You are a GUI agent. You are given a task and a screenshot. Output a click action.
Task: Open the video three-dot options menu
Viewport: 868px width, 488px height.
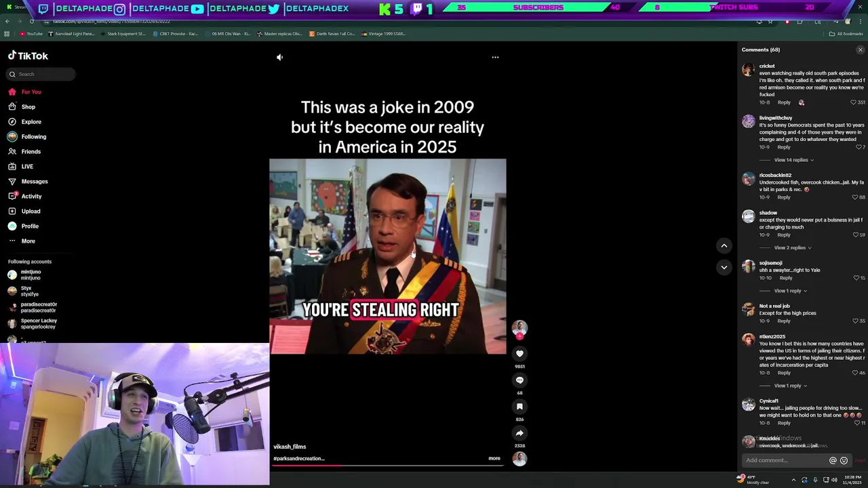[x=495, y=58]
